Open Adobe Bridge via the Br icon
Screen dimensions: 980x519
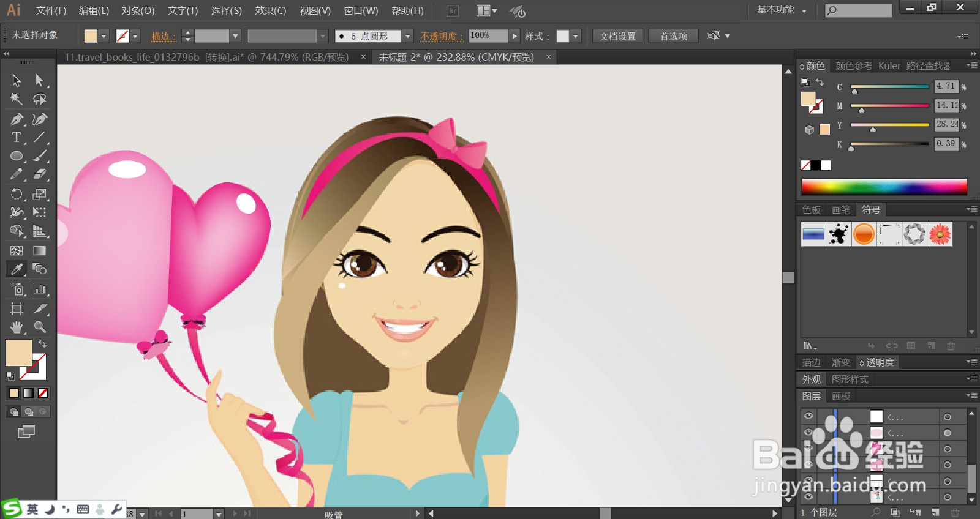pyautogui.click(x=453, y=10)
